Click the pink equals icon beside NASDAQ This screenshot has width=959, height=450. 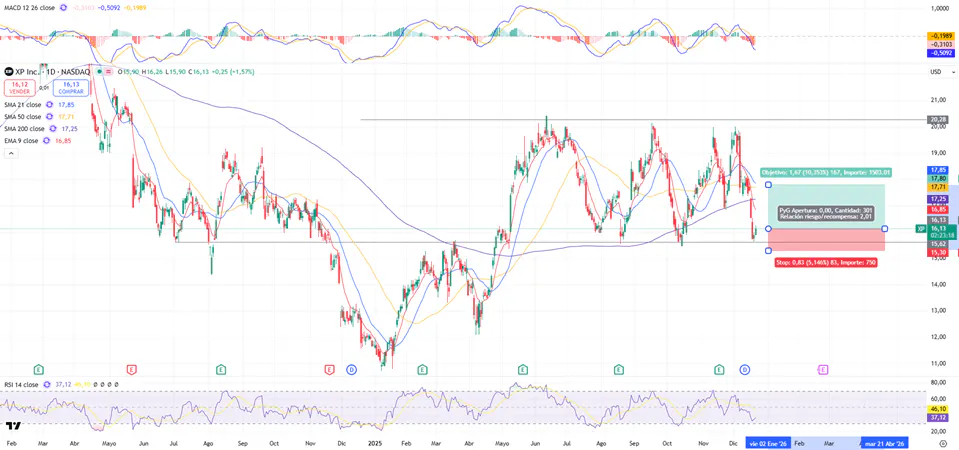[x=109, y=72]
